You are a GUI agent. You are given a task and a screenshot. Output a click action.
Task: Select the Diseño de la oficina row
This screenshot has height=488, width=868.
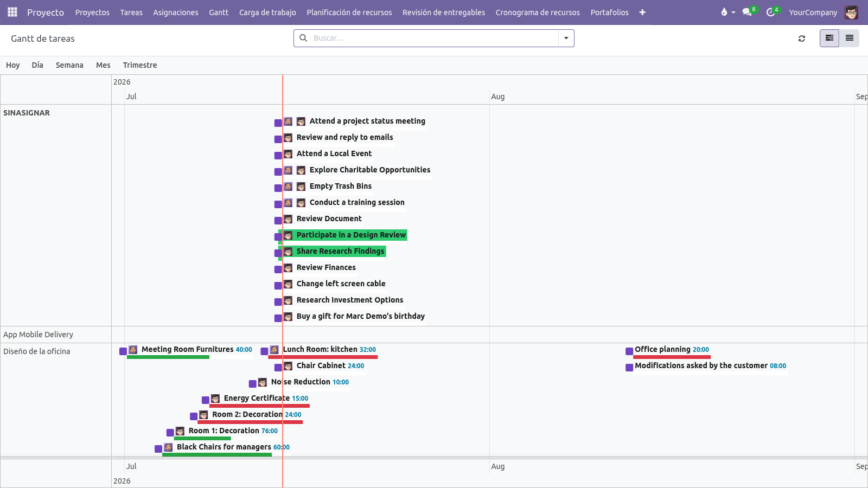pos(56,400)
